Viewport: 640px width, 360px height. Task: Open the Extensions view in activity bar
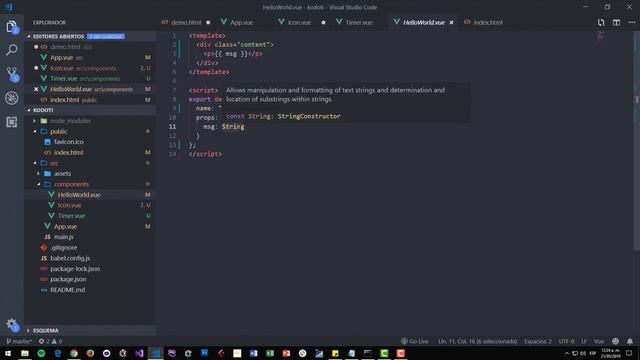tap(12, 122)
